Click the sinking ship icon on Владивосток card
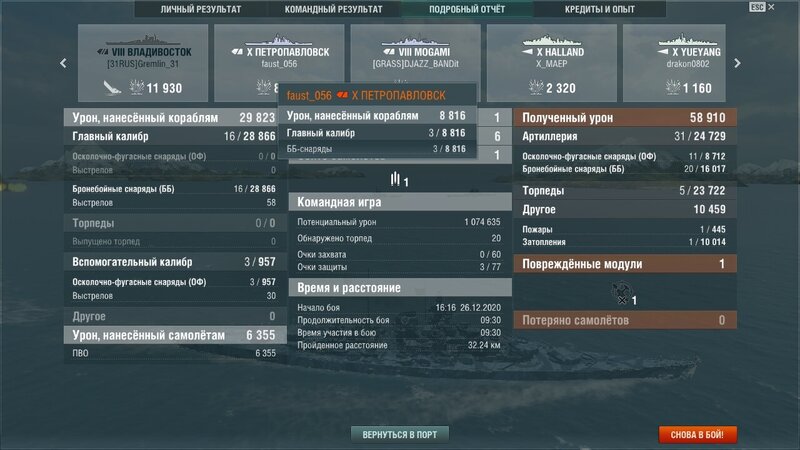Screen dimensions: 800x450 click(112, 88)
